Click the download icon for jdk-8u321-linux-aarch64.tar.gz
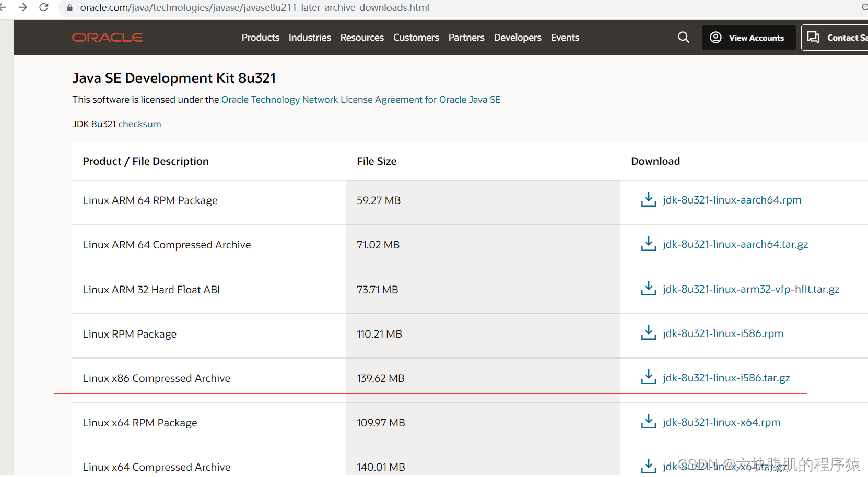Screen dimensions: 868x477 point(648,244)
